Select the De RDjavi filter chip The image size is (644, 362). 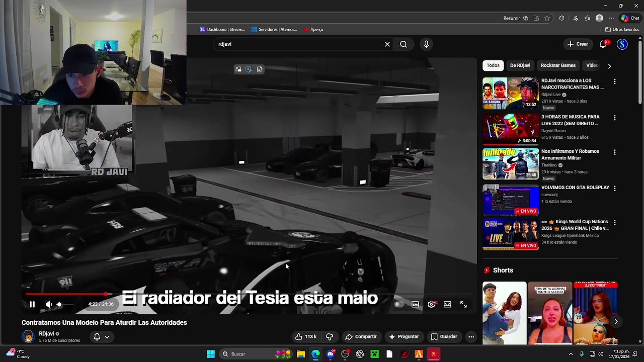[520, 65]
